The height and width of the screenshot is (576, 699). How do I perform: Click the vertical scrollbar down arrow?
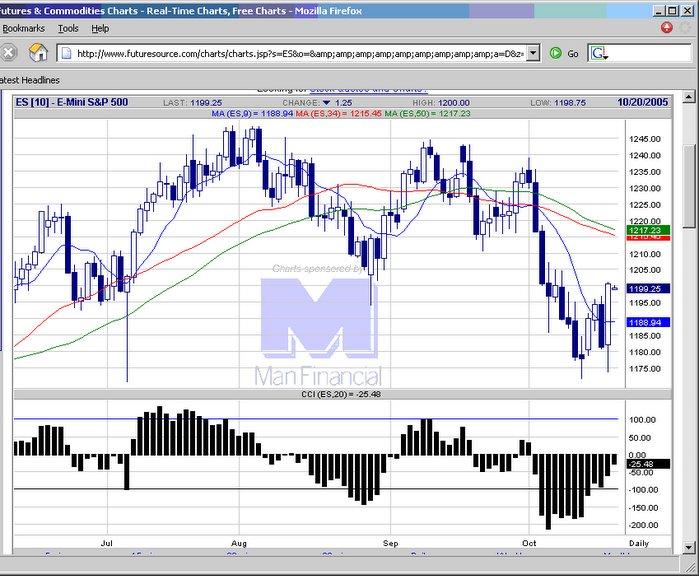pyautogui.click(x=689, y=547)
